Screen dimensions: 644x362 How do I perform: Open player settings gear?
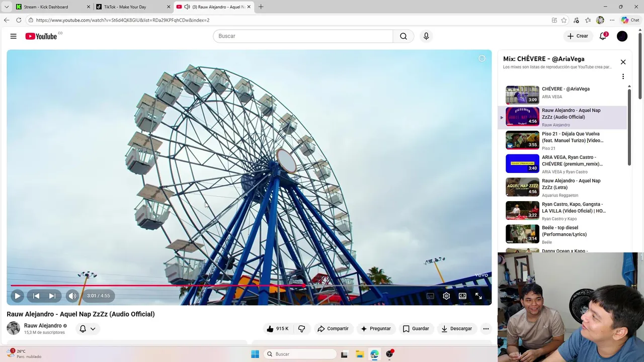tap(446, 296)
